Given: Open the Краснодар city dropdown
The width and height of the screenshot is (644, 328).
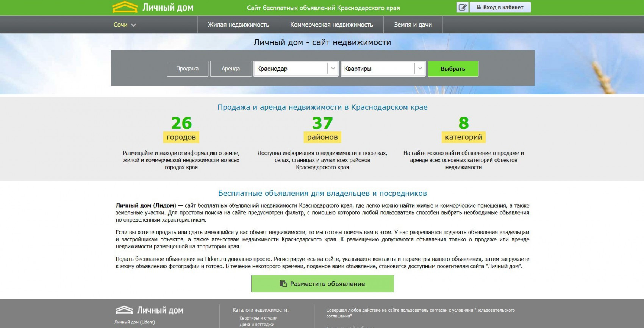Looking at the screenshot, I should coord(295,69).
